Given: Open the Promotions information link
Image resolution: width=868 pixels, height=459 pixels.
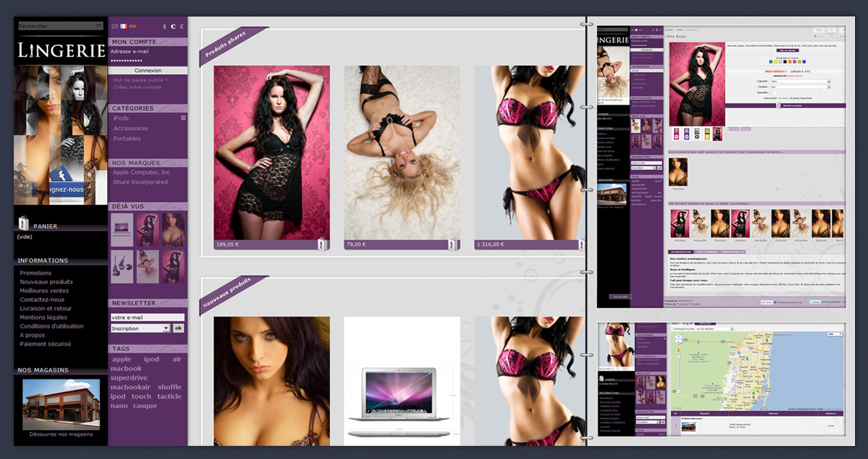Looking at the screenshot, I should click(x=36, y=273).
